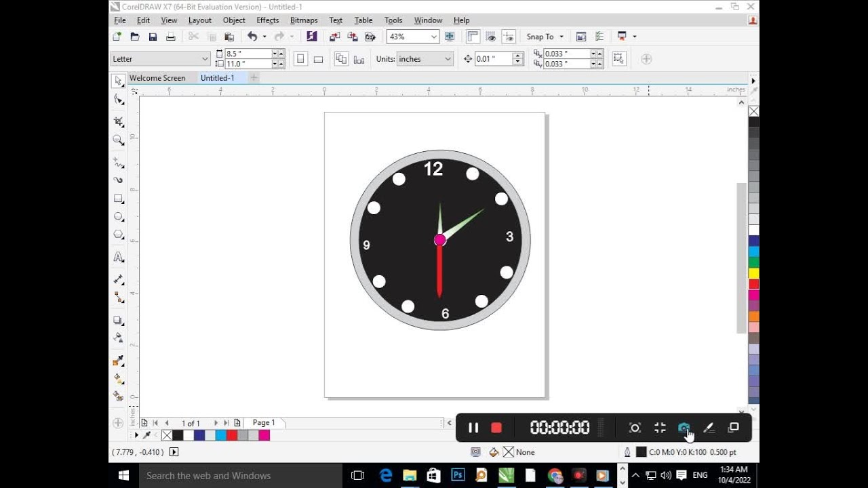Switch to the Untitled-1 document tab
Viewport: 868px width, 488px height.
pyautogui.click(x=217, y=78)
